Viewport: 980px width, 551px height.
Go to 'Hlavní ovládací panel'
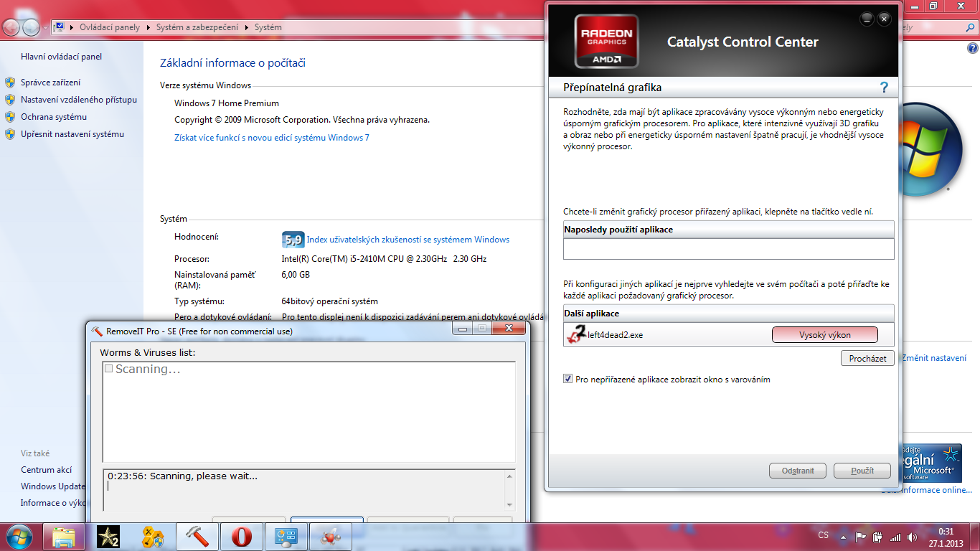pos(62,57)
